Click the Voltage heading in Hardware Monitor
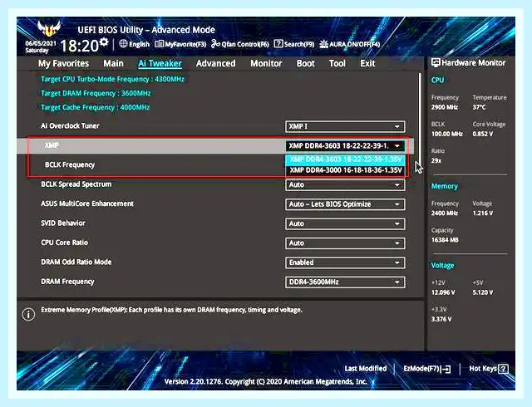Image resolution: width=532 pixels, height=407 pixels. point(442,265)
